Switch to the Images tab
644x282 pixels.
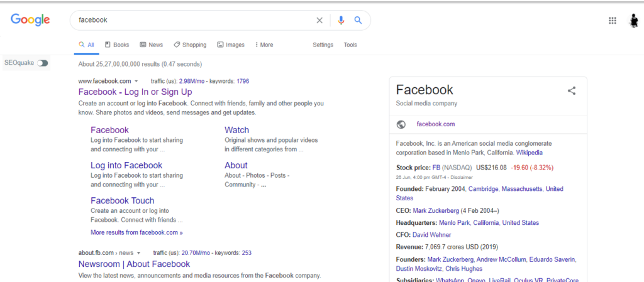[231, 45]
